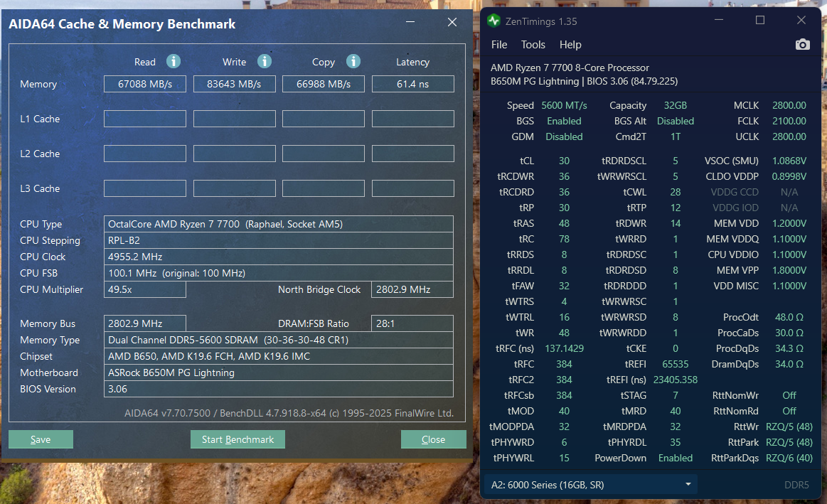
Task: Click the MEM VDD 1.2000V value
Action: [789, 223]
